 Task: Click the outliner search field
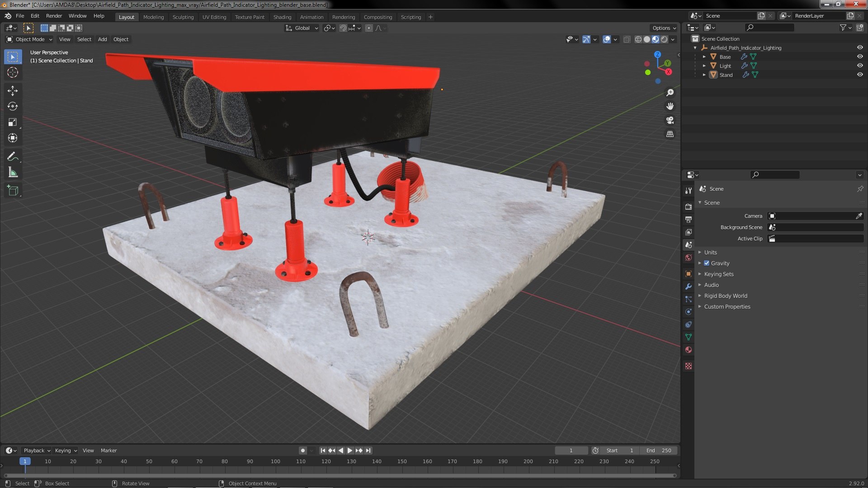pyautogui.click(x=769, y=28)
